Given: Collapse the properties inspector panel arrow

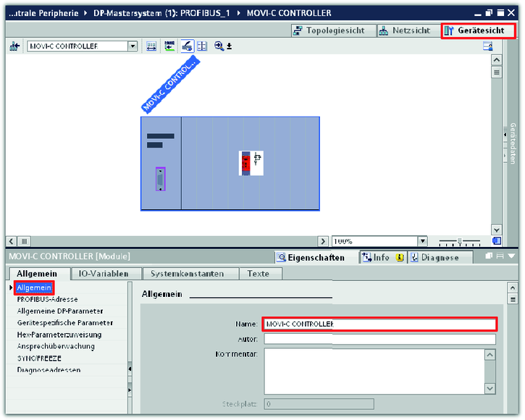Looking at the screenshot, I should tap(512, 256).
